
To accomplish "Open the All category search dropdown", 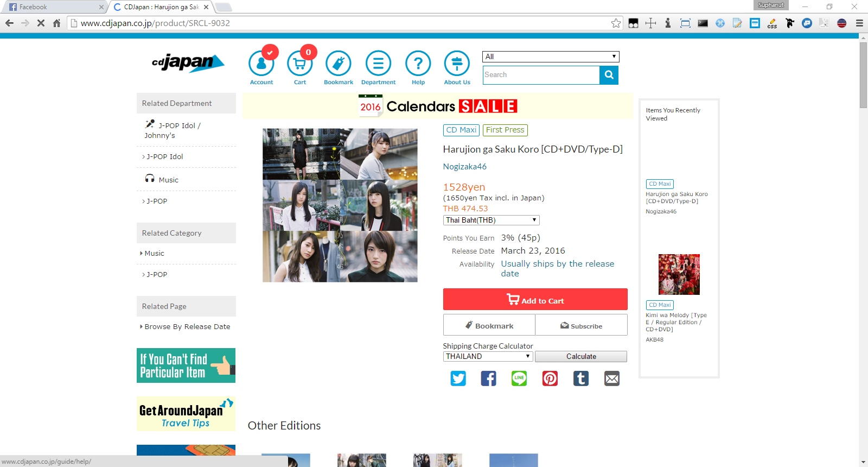I will point(551,56).
